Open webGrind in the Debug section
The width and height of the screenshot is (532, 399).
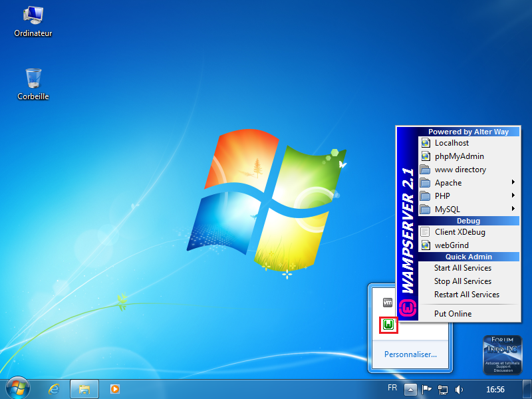[x=469, y=245]
